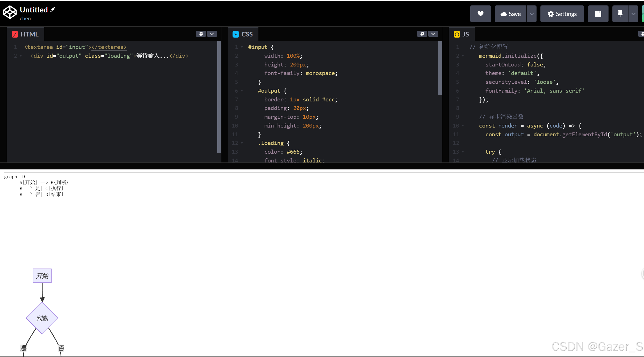This screenshot has width=644, height=357.
Task: Open CSS editor settings gear
Action: 422,34
